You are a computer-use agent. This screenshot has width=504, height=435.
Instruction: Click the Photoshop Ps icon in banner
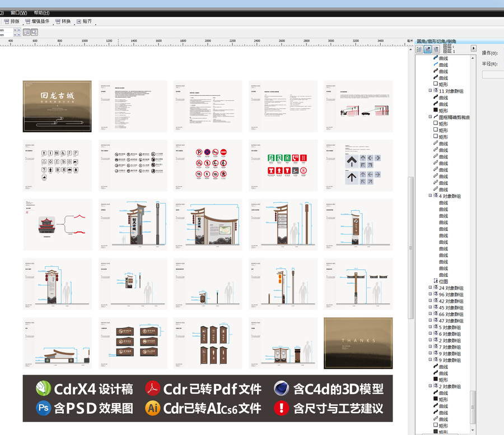pyautogui.click(x=43, y=408)
